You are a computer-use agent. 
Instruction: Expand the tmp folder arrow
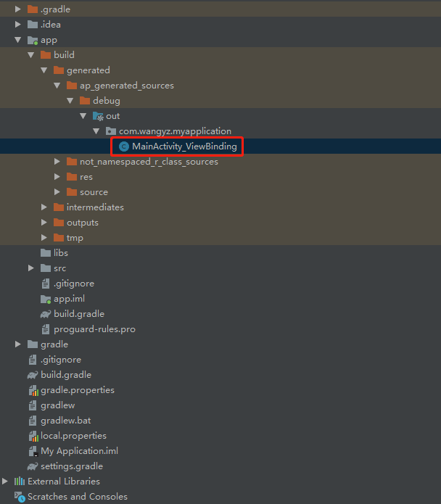click(x=44, y=238)
